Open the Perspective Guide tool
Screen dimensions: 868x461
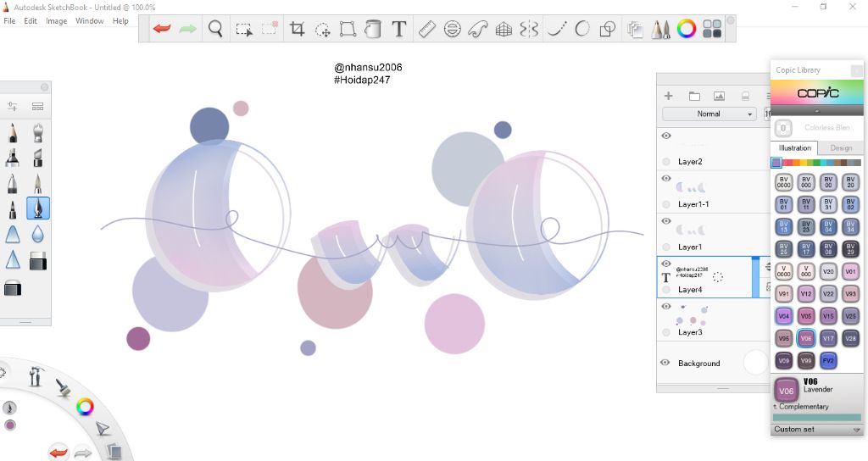coord(504,29)
